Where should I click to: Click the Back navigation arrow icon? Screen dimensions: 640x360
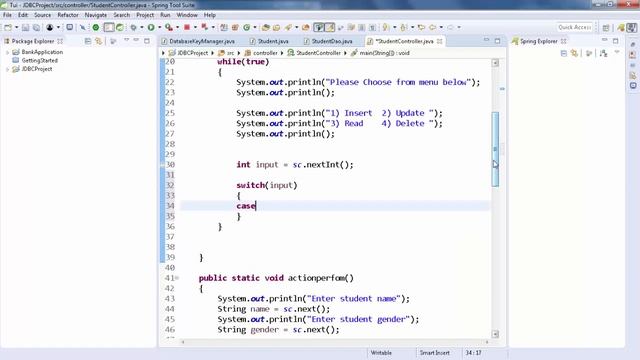(432, 27)
